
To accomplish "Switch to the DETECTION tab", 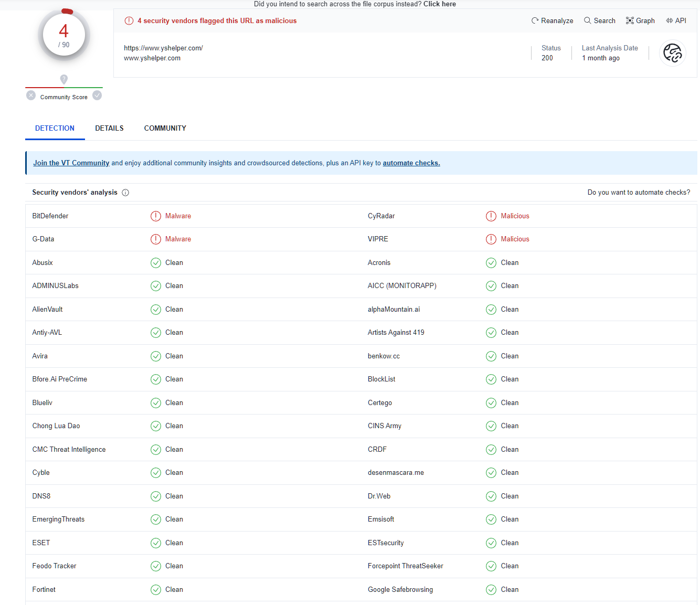I will [55, 128].
